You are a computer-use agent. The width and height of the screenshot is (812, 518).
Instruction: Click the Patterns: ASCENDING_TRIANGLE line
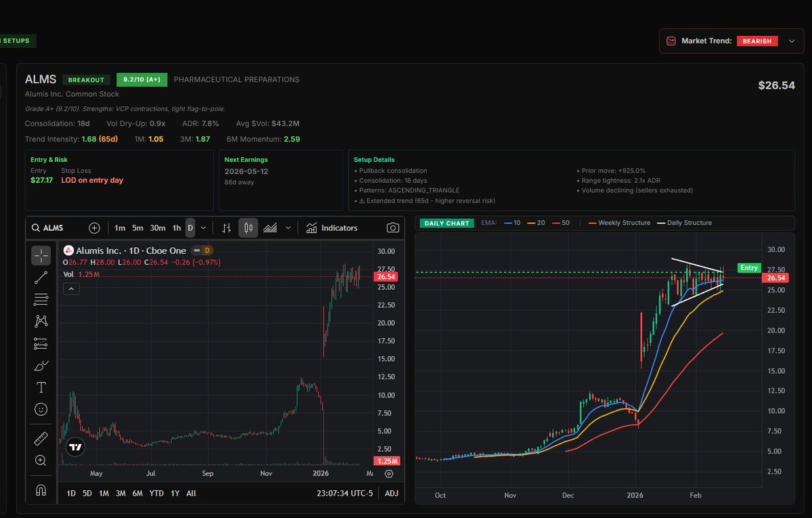click(407, 190)
